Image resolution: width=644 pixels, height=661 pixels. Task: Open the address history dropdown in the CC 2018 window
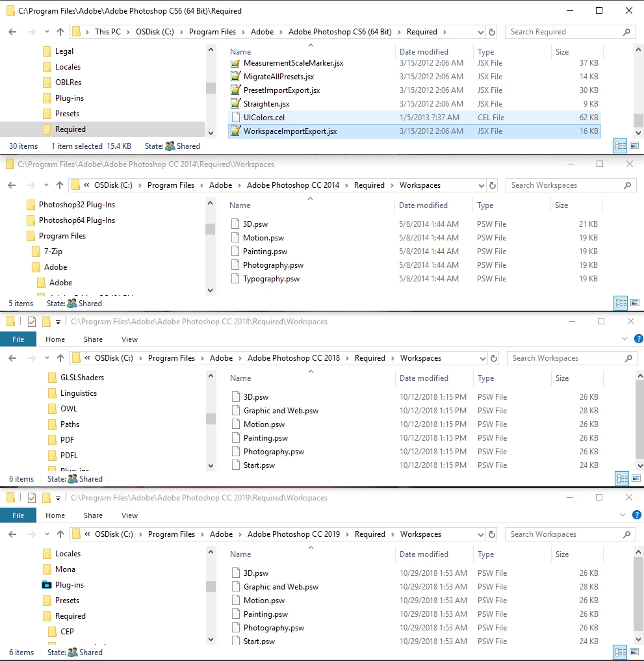click(x=482, y=358)
